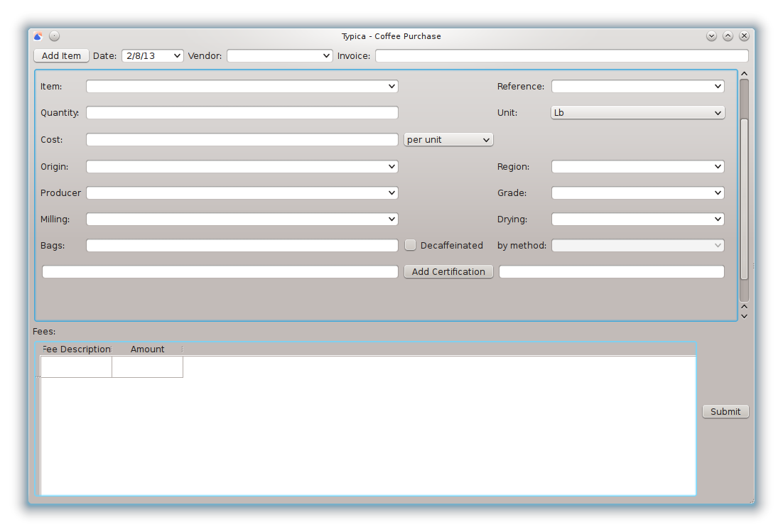Click into the Invoice field

562,56
